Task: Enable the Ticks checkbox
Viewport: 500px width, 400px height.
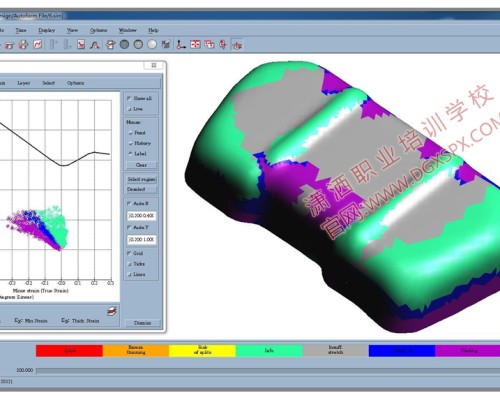Action: point(130,264)
